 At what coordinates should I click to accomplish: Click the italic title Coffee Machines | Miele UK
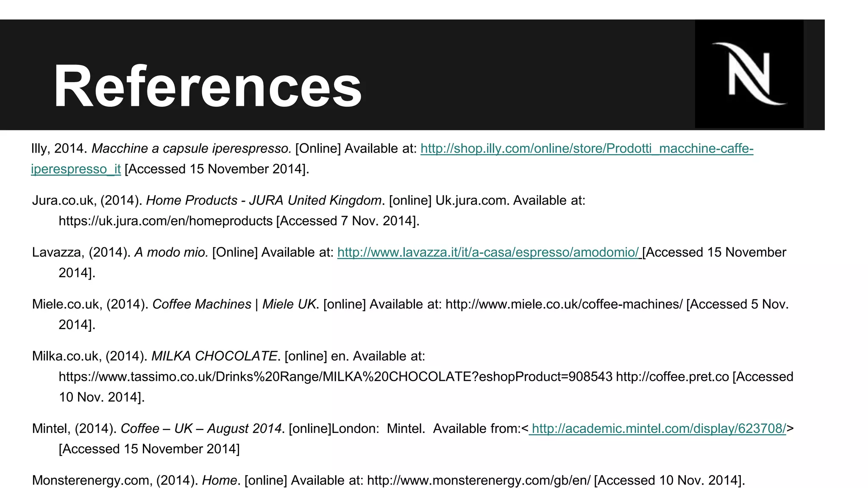click(234, 305)
